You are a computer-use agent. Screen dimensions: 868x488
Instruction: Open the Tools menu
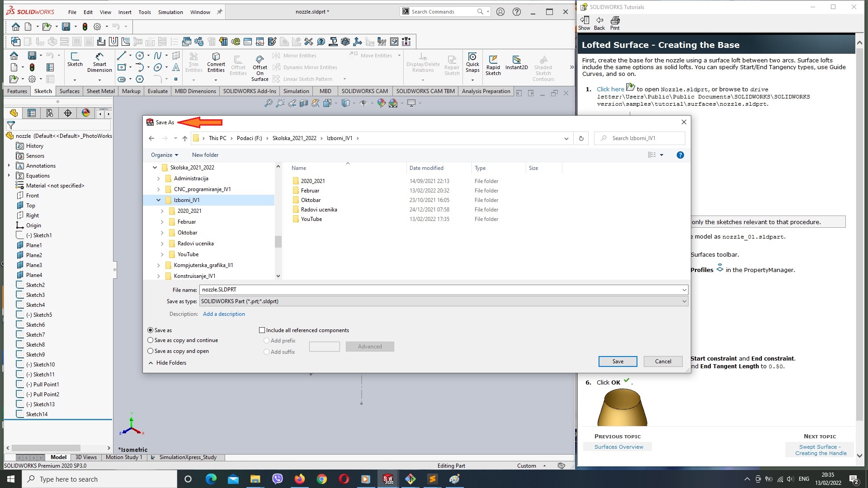click(145, 12)
